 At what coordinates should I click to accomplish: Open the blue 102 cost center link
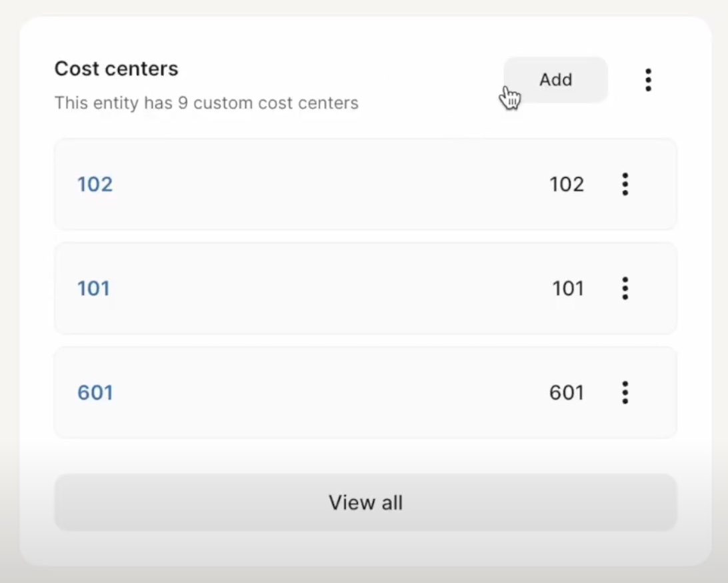point(95,184)
